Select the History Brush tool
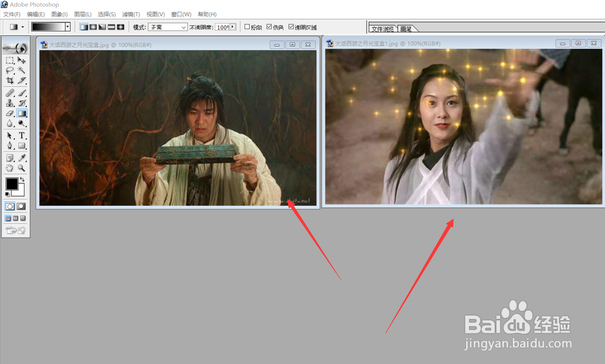605x364 pixels. (22, 103)
